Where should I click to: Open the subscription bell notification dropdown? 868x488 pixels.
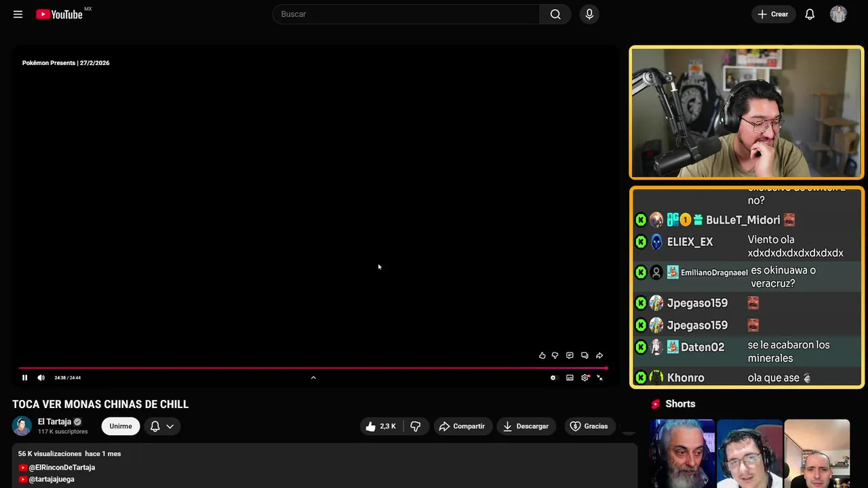coord(162,426)
